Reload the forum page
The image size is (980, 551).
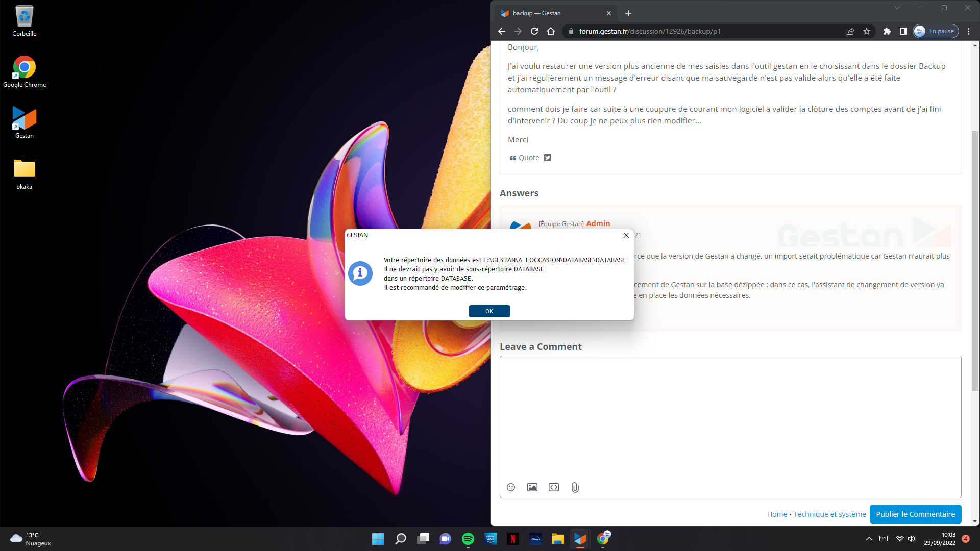(534, 31)
